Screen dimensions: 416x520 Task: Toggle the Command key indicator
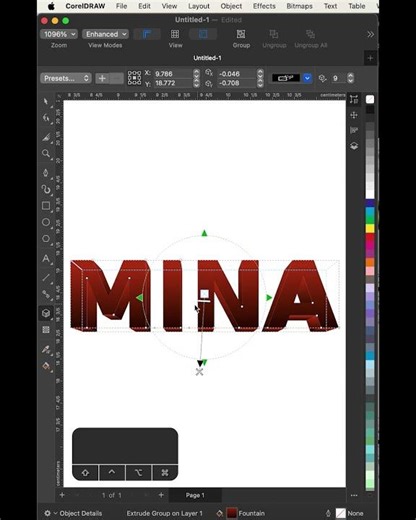pyautogui.click(x=165, y=473)
